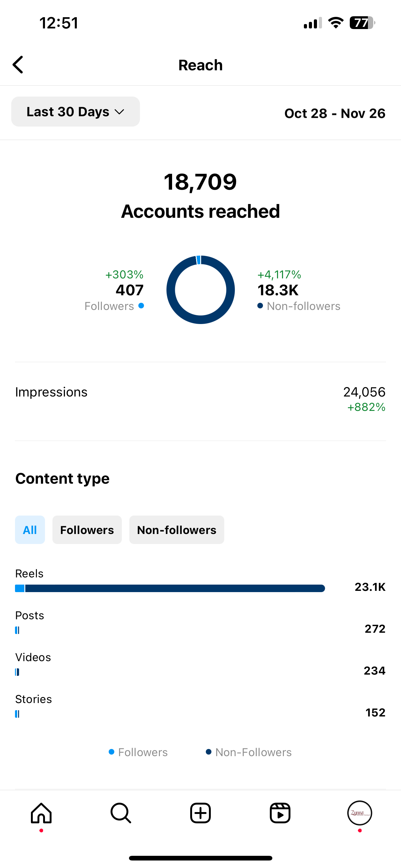This screenshot has height=868, width=401.
Task: Tap the create new post plus icon
Action: [x=200, y=813]
